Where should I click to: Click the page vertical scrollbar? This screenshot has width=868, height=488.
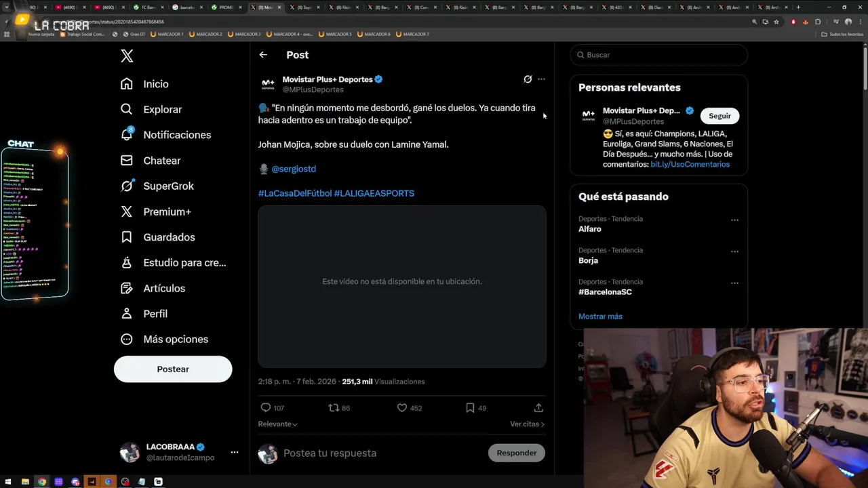[x=865, y=68]
